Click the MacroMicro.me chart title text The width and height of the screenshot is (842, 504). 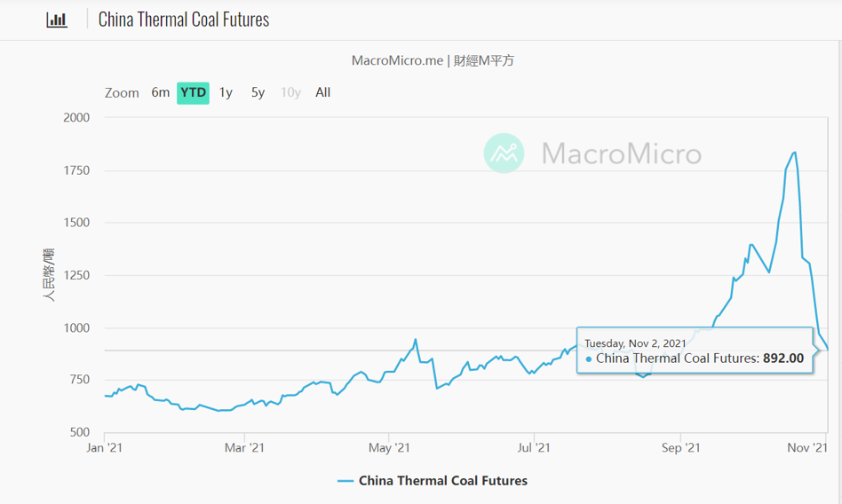(x=433, y=60)
